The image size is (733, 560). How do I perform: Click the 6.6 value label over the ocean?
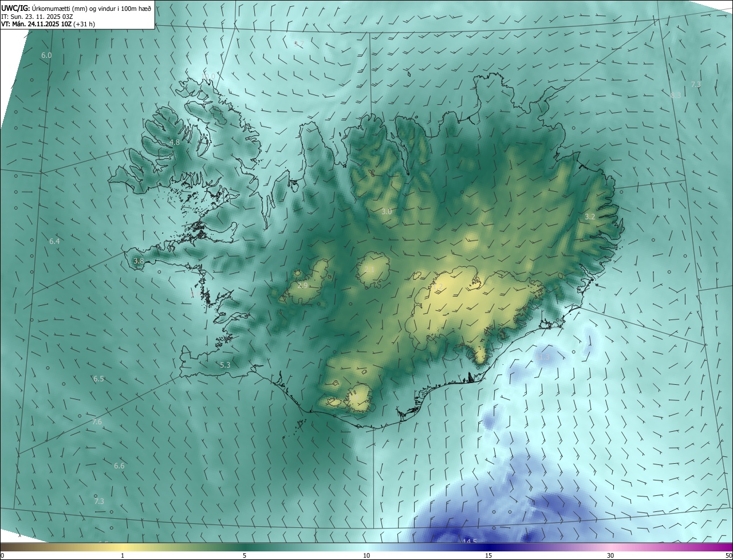tap(119, 466)
